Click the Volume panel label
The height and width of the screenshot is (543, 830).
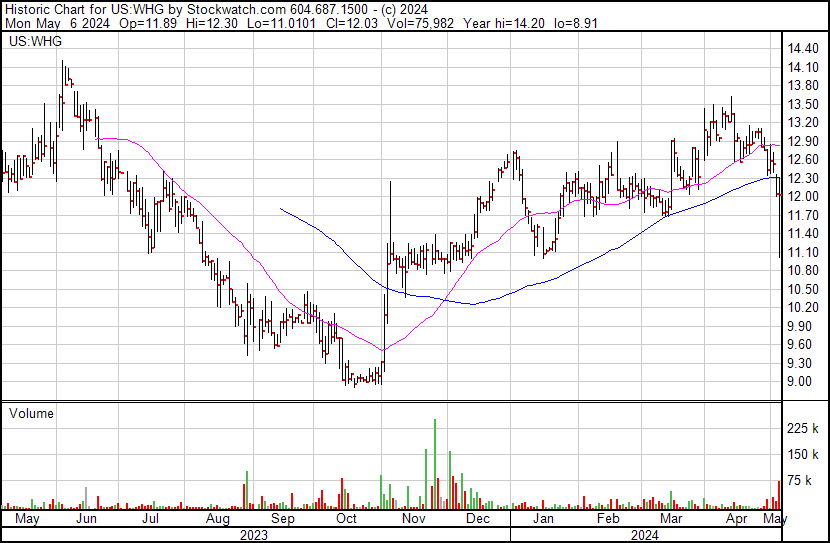31,413
